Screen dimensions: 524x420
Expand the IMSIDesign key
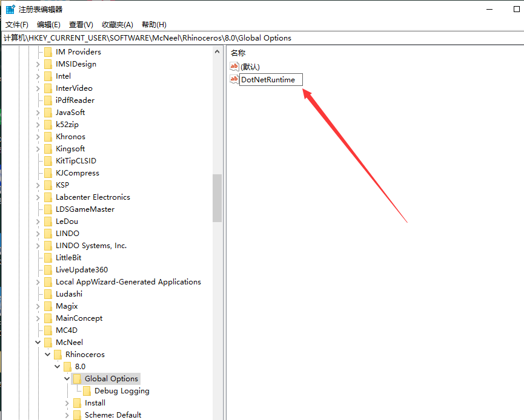point(38,64)
